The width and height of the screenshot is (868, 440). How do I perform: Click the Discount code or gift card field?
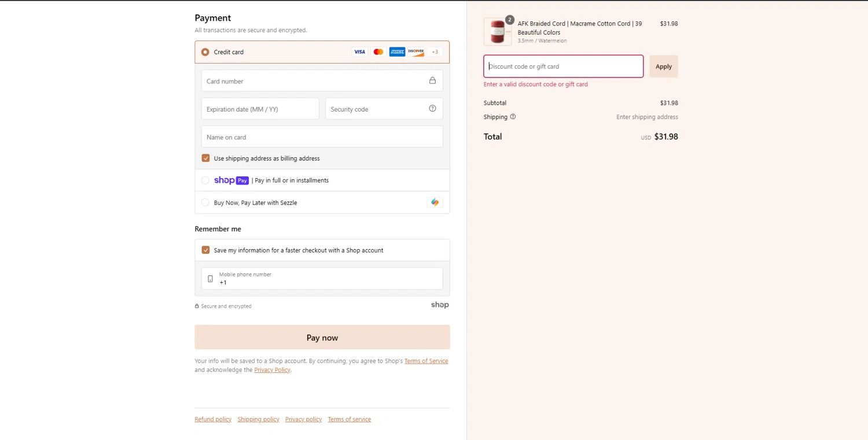564,66
